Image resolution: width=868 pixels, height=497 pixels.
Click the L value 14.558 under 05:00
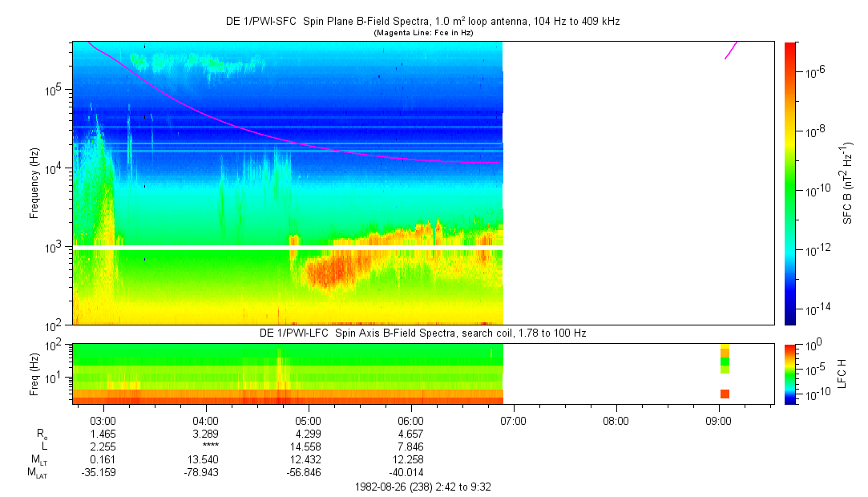pos(309,446)
